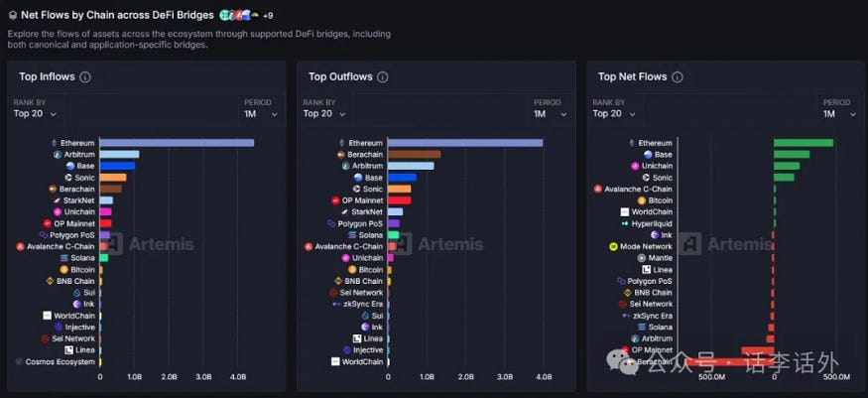The height and width of the screenshot is (398, 868).
Task: Click the Sui label in Top Inflows
Action: click(89, 293)
